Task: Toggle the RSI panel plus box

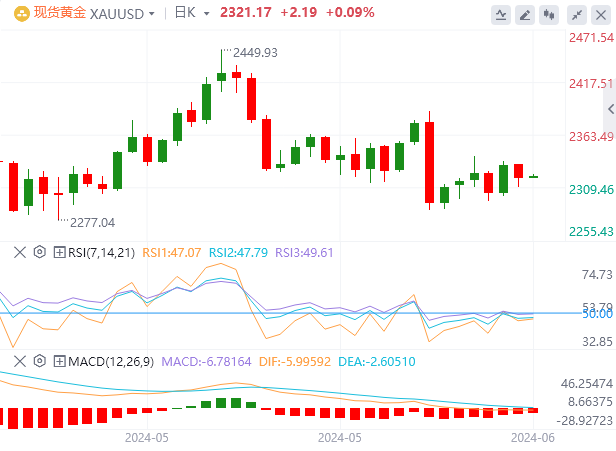Action: click(59, 252)
